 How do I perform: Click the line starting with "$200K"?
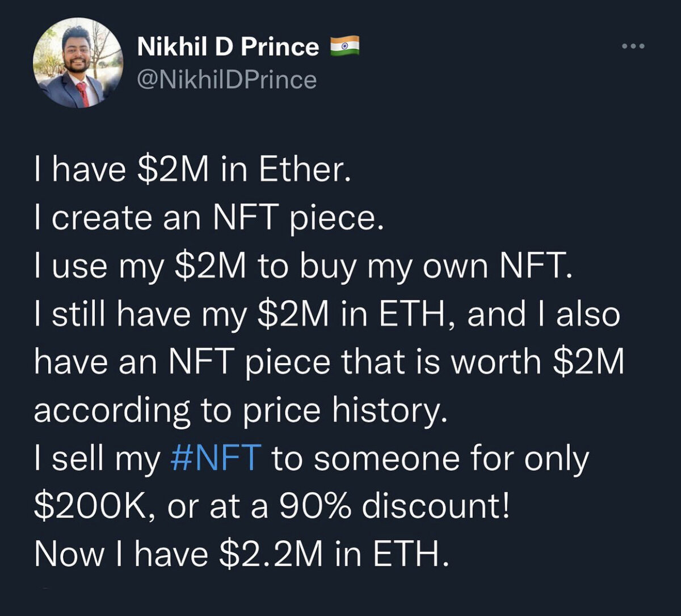[272, 507]
